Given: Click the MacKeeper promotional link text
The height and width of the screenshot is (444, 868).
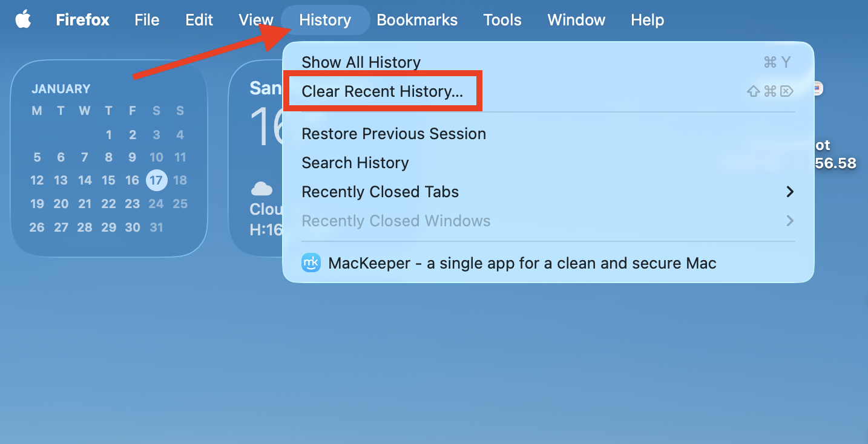Looking at the screenshot, I should point(521,263).
